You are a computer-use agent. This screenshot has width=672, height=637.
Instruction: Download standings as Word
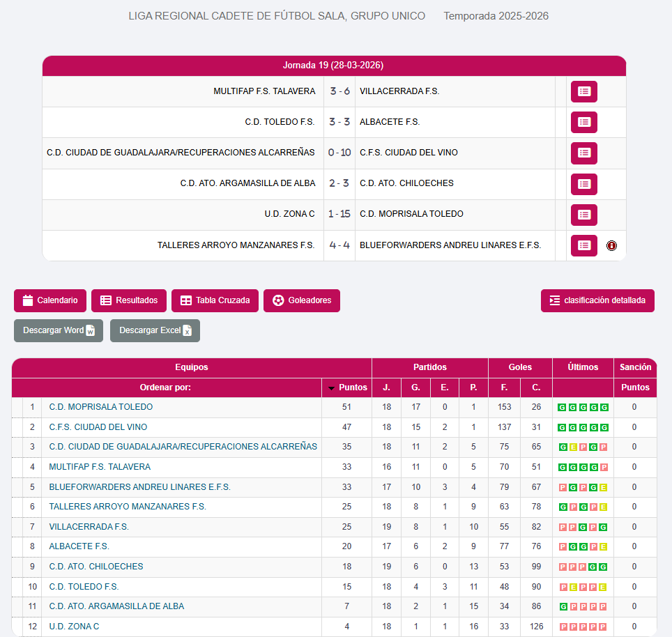(x=59, y=331)
